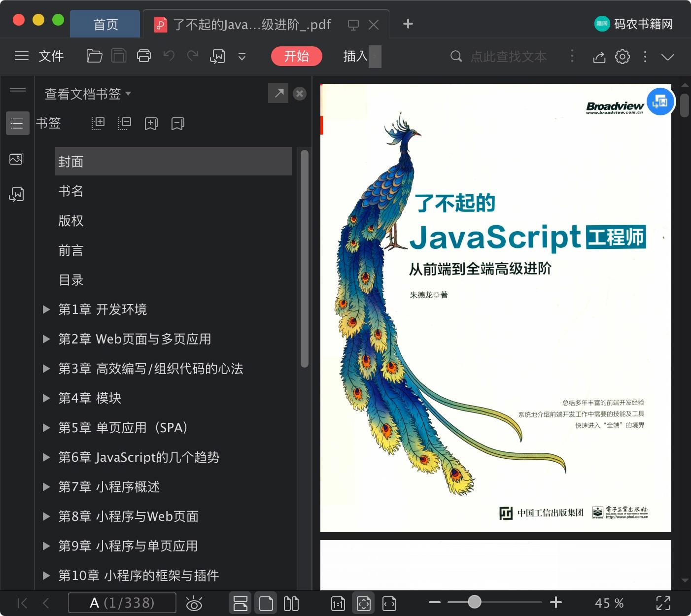691x616 pixels.
Task: Expand 第3章 高效编写/组织代码的心法
Action: click(46, 369)
